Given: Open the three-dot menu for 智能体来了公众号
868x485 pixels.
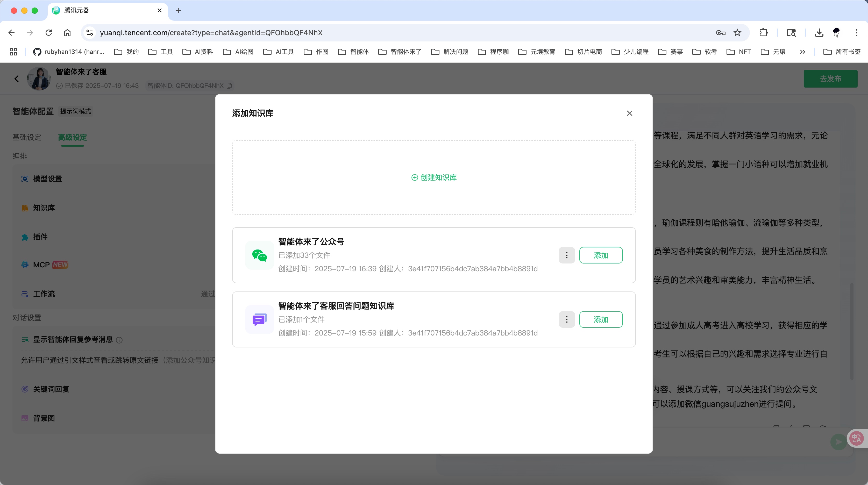Looking at the screenshot, I should (567, 255).
